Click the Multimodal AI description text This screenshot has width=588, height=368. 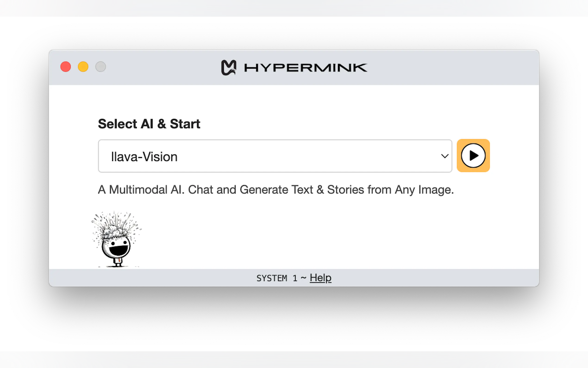[x=276, y=190]
